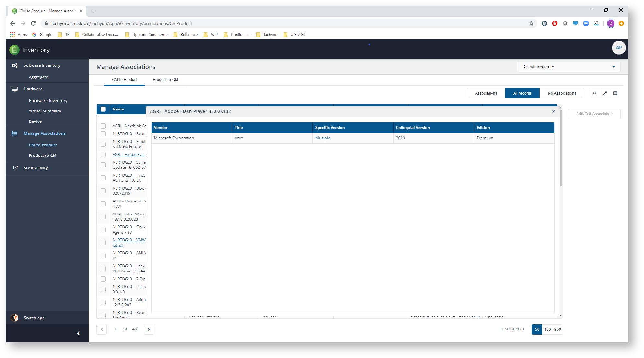Click the NLRTDGL0 VMW Citrix link
The width and height of the screenshot is (644, 358).
pos(128,242)
